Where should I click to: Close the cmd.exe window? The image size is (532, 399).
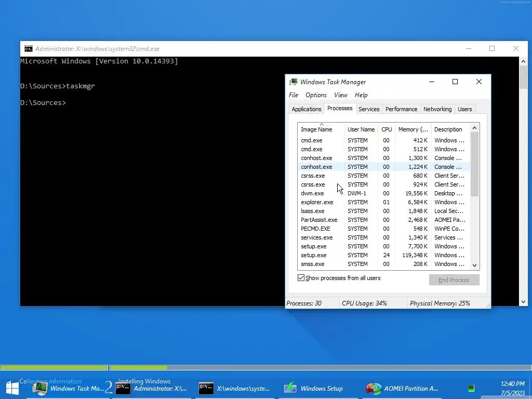tap(516, 48)
